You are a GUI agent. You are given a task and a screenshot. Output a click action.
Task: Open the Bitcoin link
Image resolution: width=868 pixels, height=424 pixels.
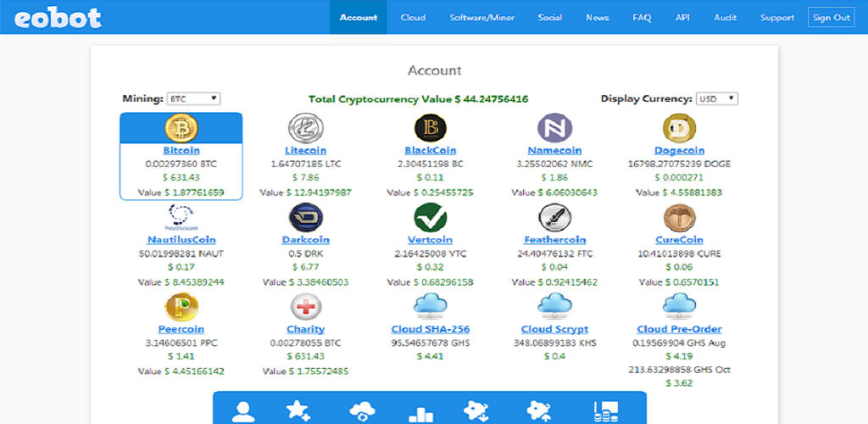[181, 151]
